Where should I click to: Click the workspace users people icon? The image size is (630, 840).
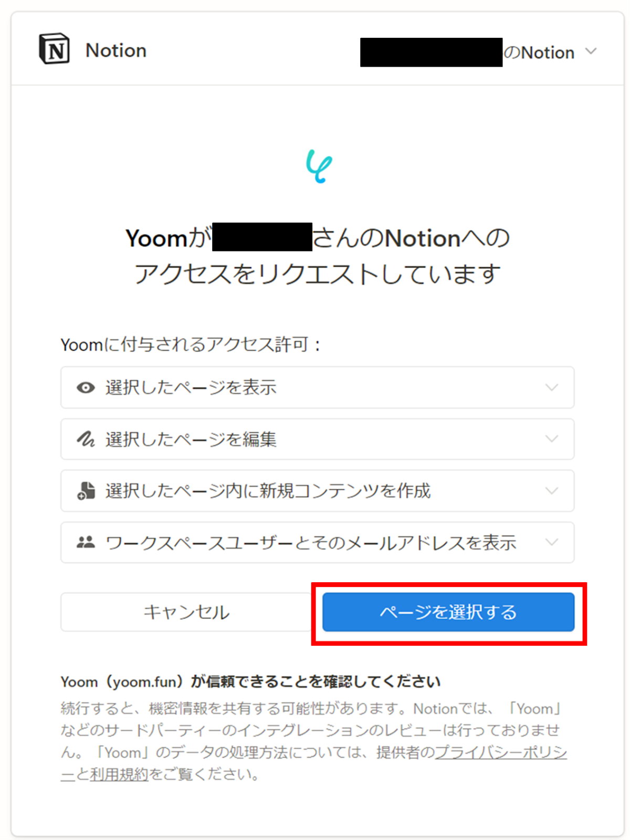pos(86,542)
